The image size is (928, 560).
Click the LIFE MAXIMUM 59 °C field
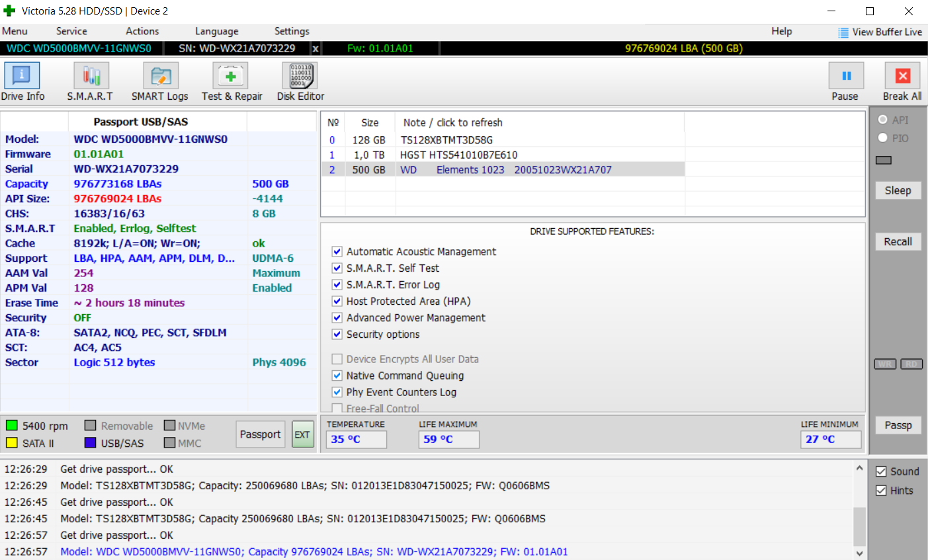[x=448, y=440]
